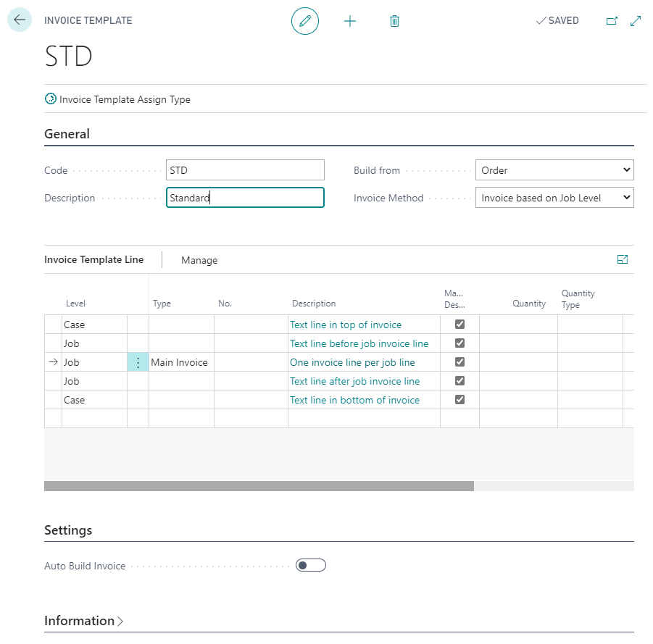
Task: Click the SAVED status indicator
Action: tap(557, 21)
